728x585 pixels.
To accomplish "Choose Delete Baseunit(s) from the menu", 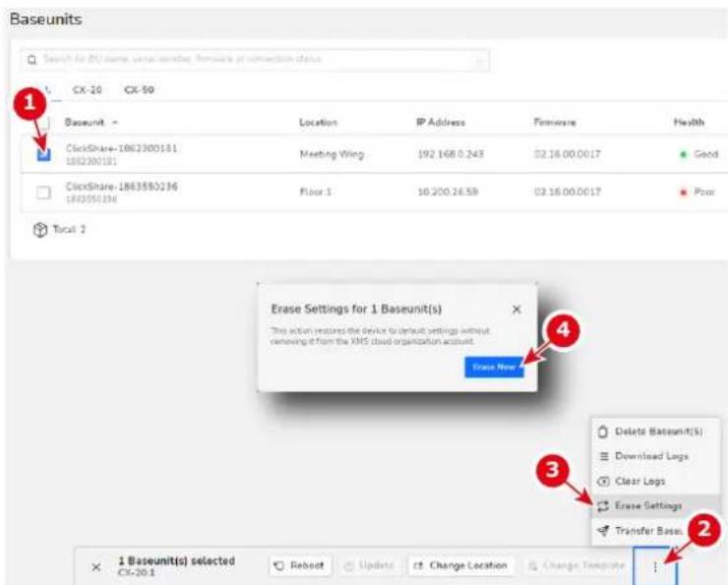I will pos(655,432).
